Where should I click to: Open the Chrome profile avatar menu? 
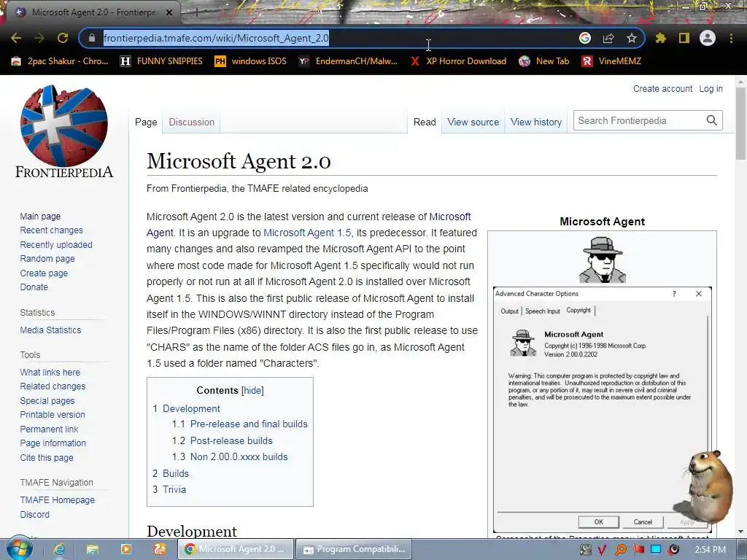pyautogui.click(x=708, y=38)
